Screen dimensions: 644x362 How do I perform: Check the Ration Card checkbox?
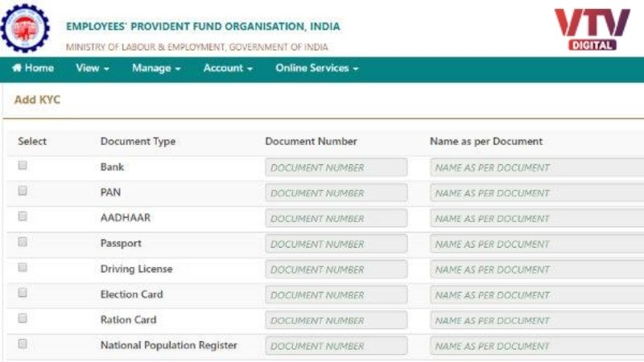point(23,318)
